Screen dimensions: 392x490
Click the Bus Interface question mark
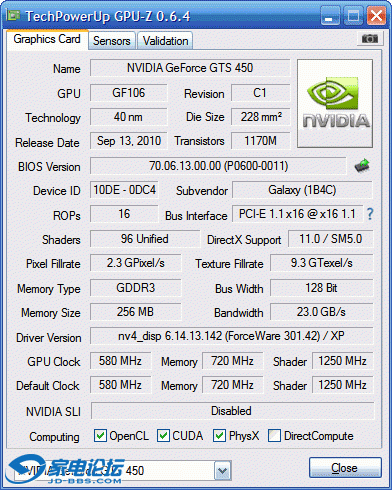click(x=370, y=214)
